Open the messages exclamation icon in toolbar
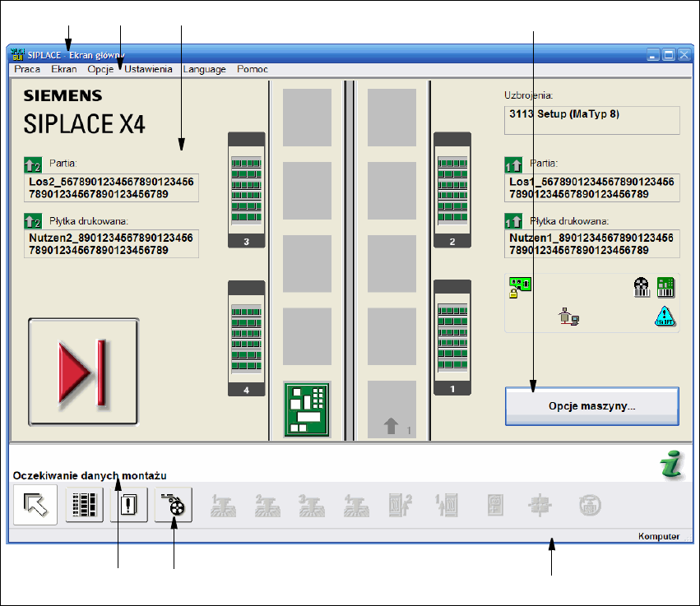This screenshot has height=606, width=700. pyautogui.click(x=128, y=505)
